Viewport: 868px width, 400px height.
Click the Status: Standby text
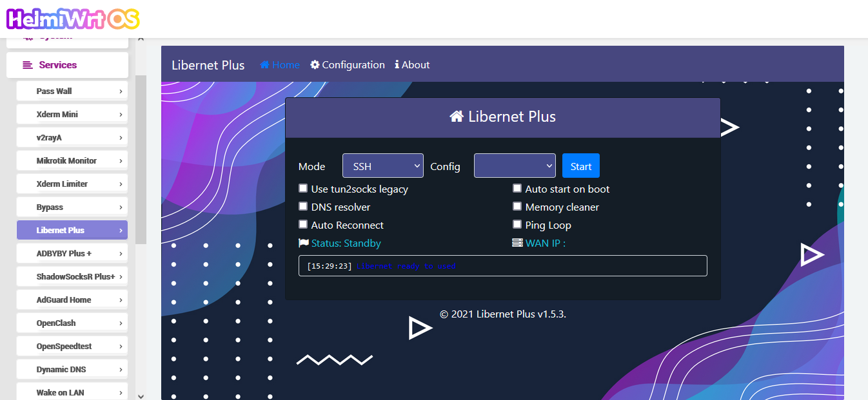coord(346,243)
